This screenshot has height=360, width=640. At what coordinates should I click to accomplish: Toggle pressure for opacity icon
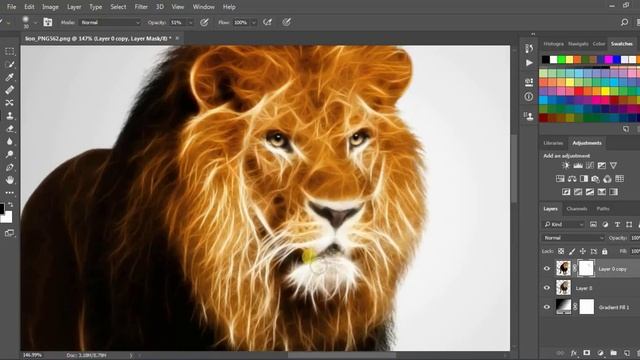click(x=204, y=22)
